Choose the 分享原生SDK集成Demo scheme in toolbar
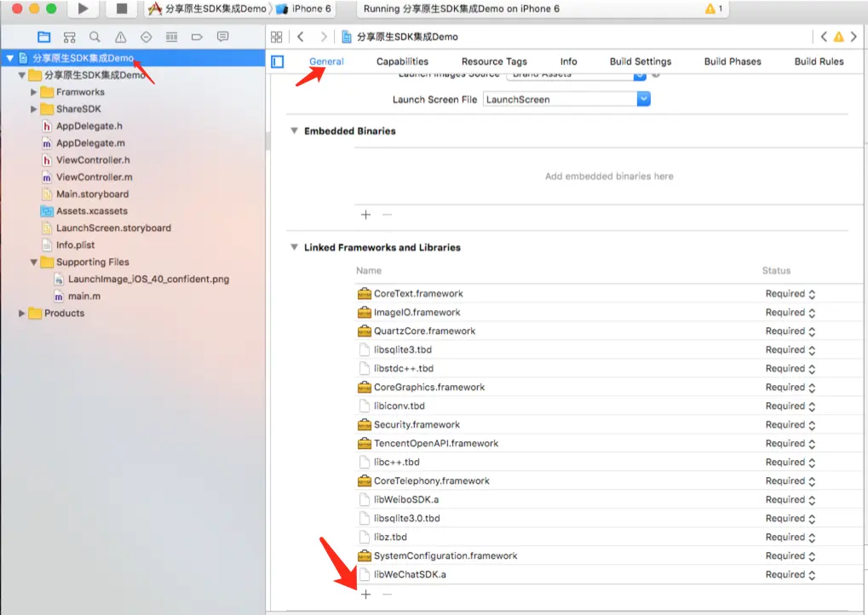Viewport: 868px width, 615px height. click(207, 9)
